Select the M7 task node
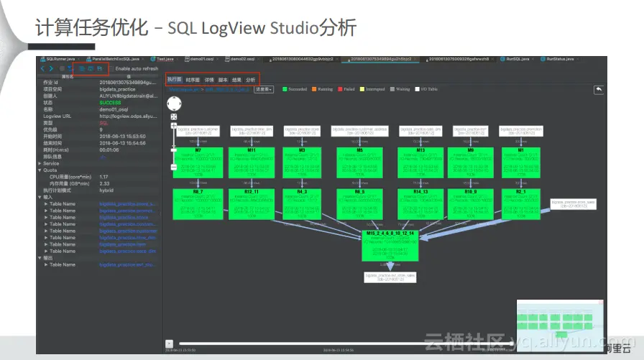This screenshot has height=360, width=644. click(198, 162)
